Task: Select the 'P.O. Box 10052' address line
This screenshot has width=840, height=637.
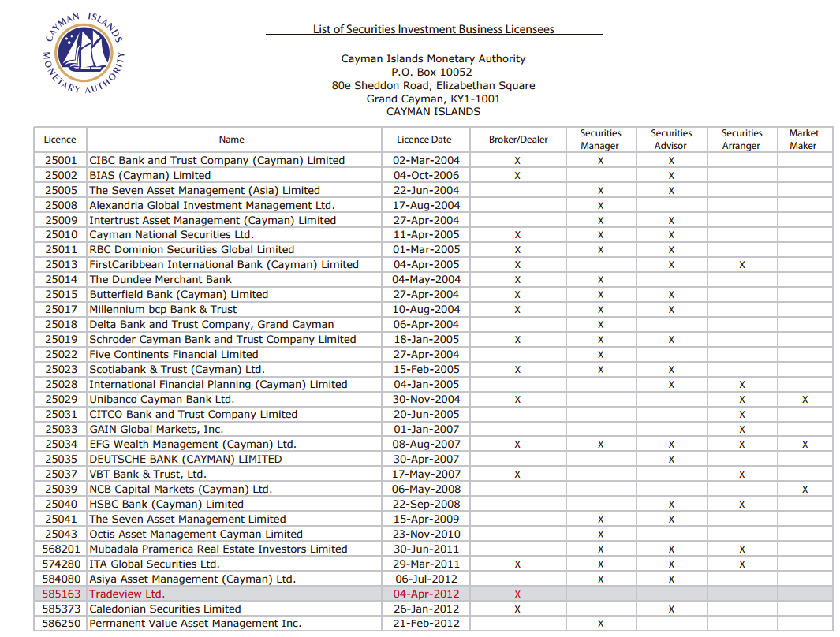Action: 431,73
